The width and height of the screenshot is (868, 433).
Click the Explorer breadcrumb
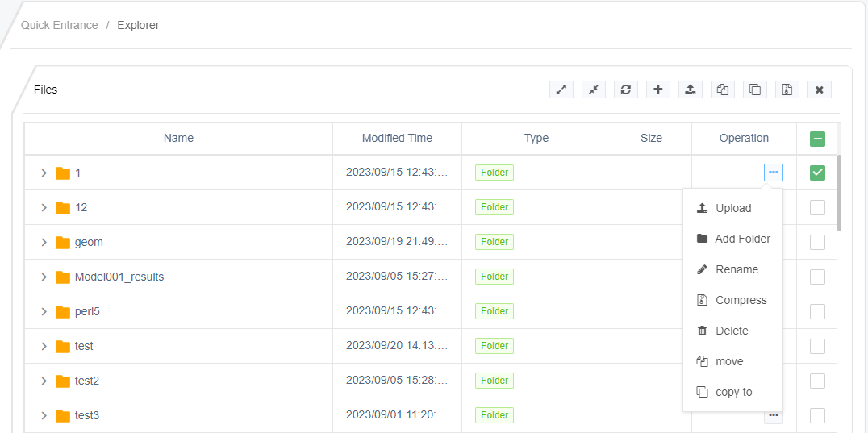click(139, 26)
